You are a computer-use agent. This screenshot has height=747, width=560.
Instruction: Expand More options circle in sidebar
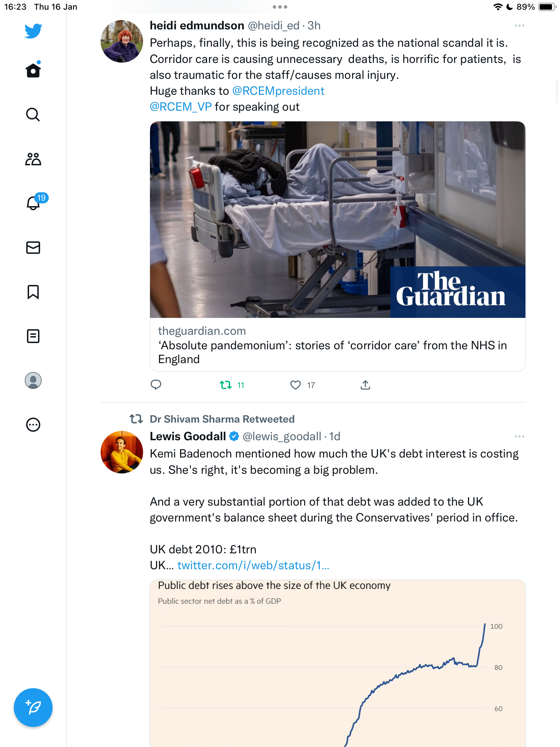33,425
